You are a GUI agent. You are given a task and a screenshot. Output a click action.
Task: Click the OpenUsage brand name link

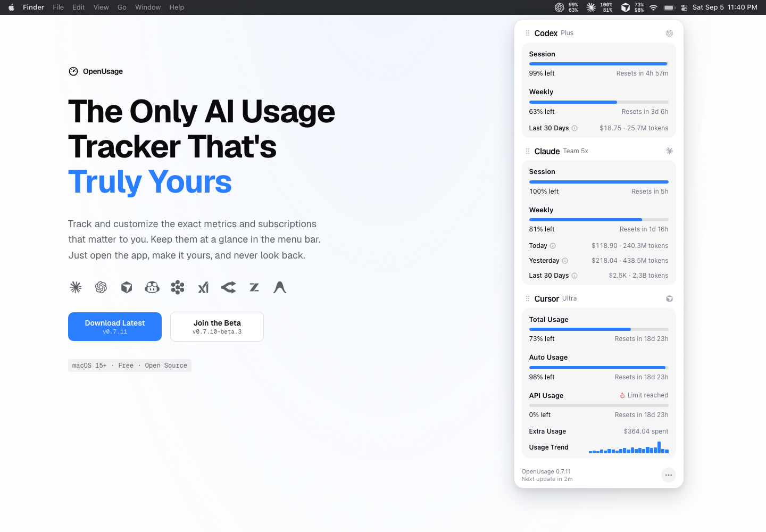[x=103, y=71]
